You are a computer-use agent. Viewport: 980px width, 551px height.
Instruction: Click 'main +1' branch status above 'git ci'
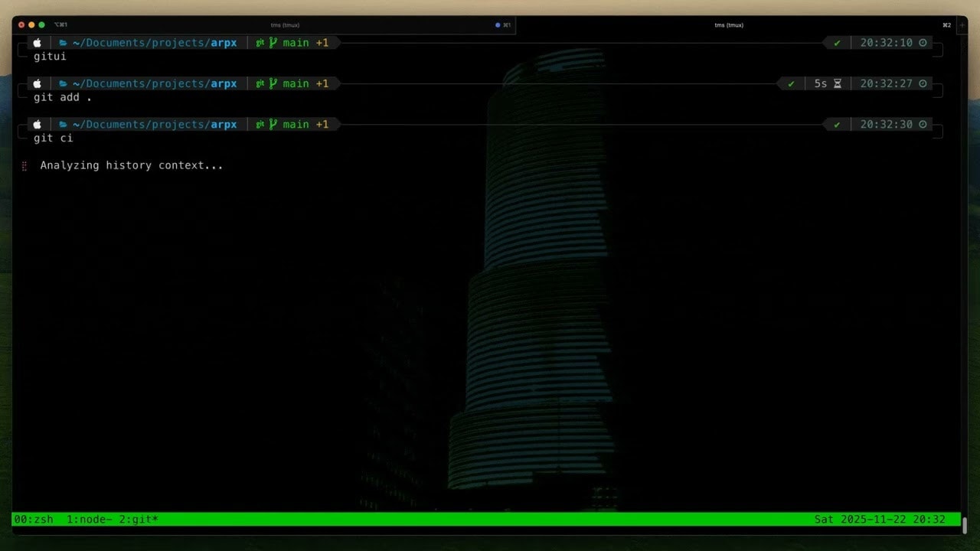pos(305,124)
